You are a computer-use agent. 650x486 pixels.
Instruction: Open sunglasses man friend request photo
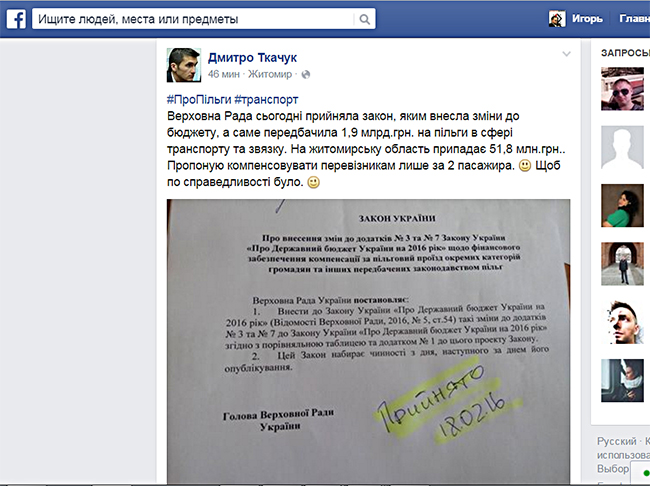622,89
